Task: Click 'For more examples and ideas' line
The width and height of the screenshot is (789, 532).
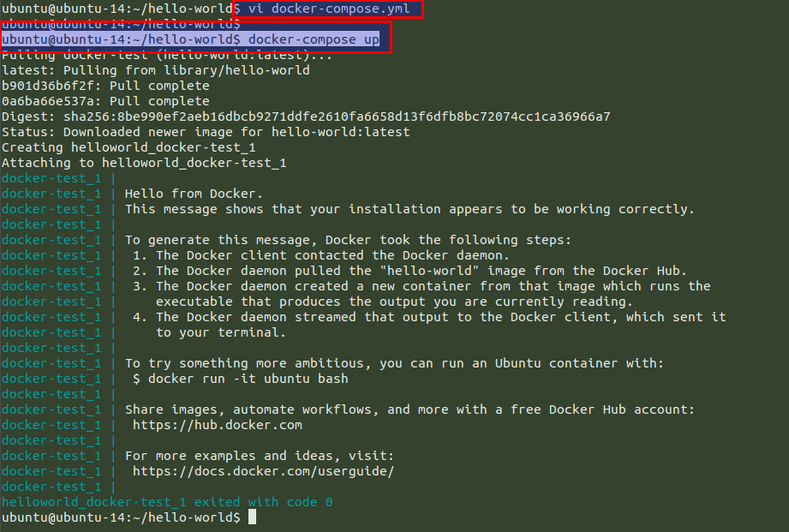Action: pyautogui.click(x=260, y=456)
